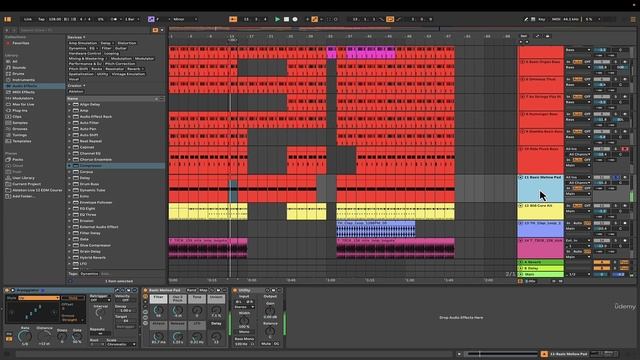Select Hybrid Reverb in device list
The height and width of the screenshot is (360, 640).
(93, 258)
